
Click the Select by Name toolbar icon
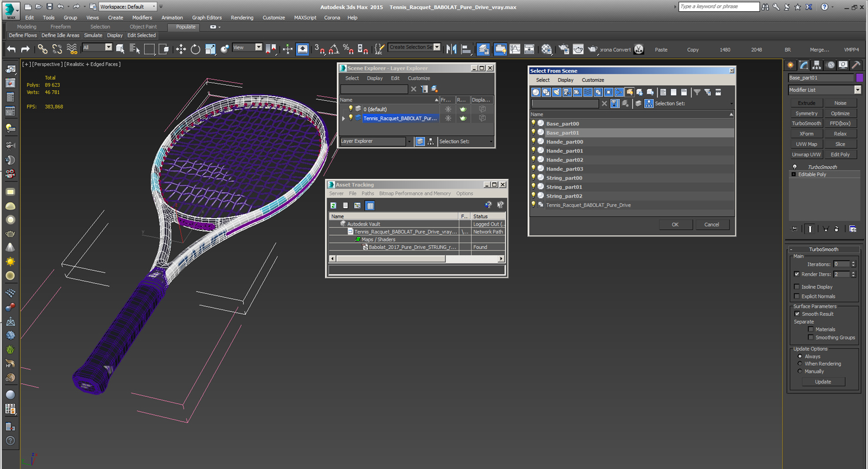[x=134, y=49]
